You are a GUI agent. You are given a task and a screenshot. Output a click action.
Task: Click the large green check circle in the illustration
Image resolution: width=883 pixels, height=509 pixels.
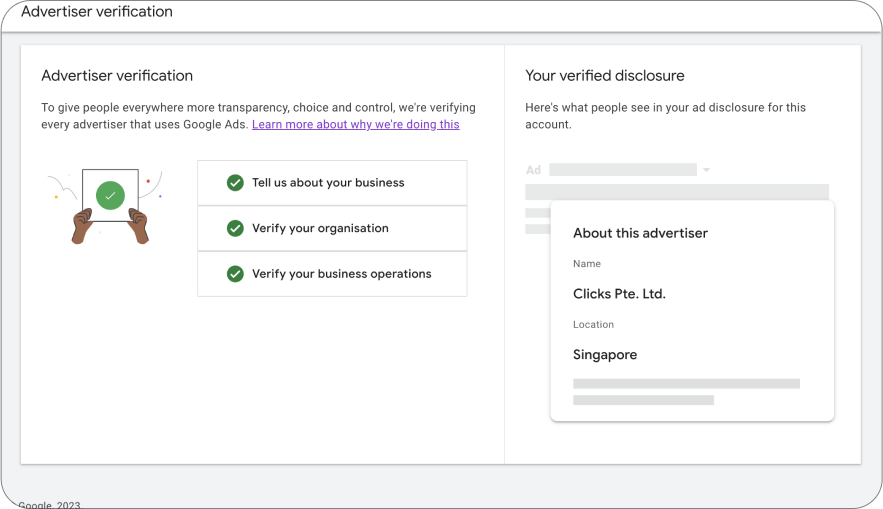110,195
